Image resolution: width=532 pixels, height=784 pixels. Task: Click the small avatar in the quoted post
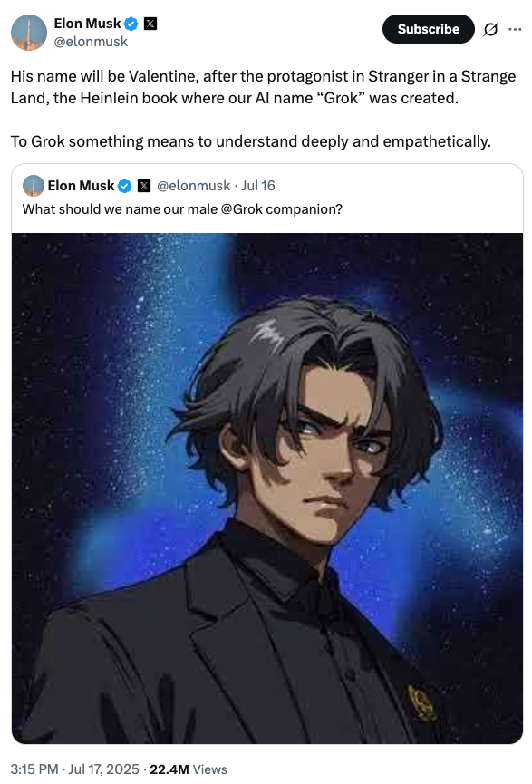pyautogui.click(x=34, y=186)
